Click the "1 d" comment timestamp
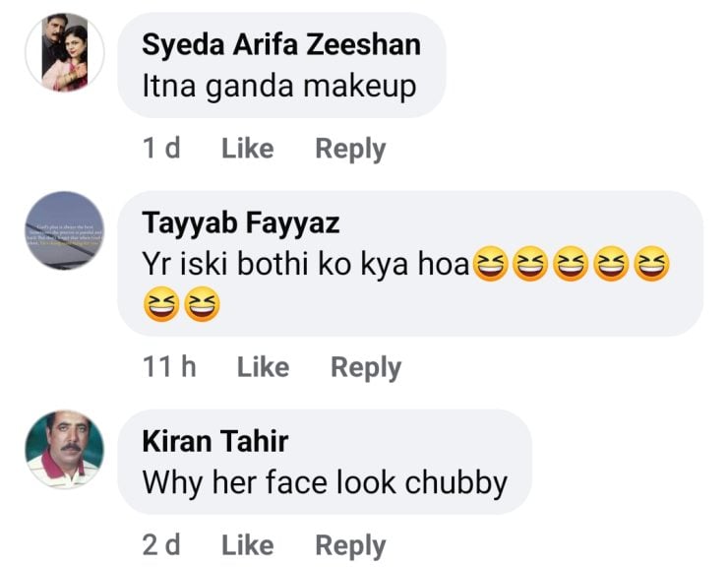728x567 pixels. [x=161, y=149]
